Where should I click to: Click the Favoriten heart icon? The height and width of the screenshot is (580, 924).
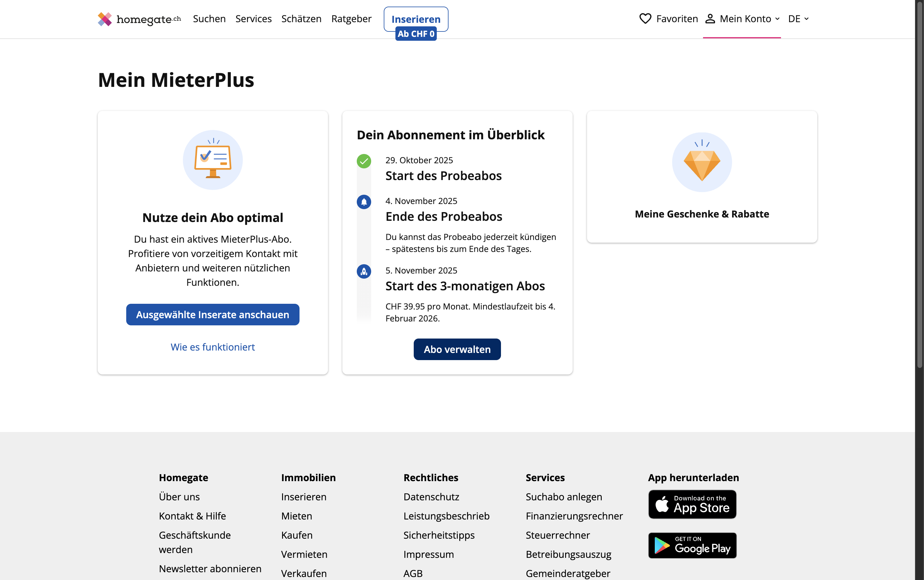click(645, 18)
